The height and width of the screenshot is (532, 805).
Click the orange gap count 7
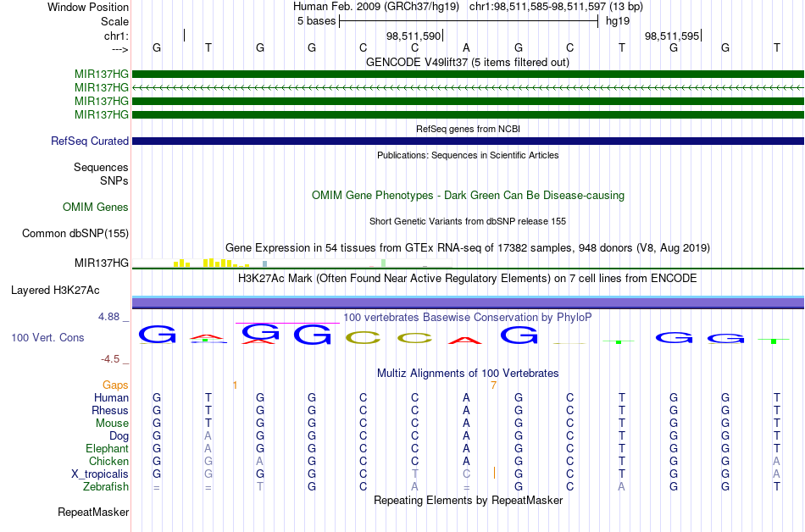click(493, 385)
